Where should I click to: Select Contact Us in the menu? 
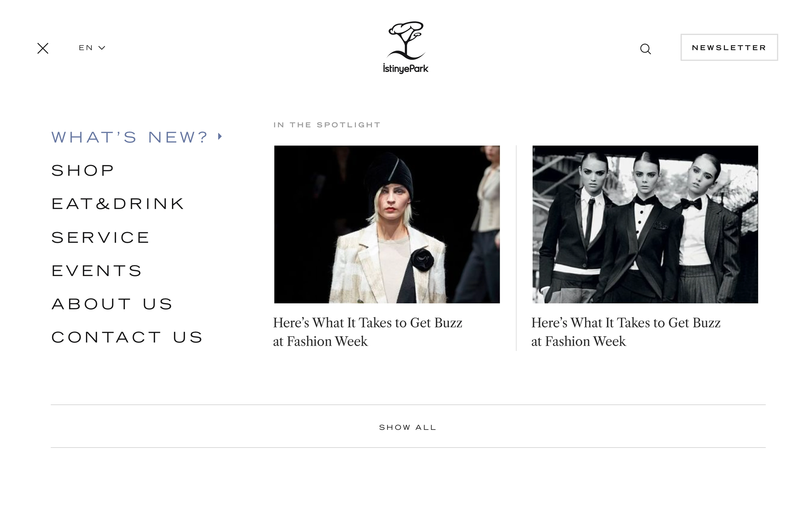[x=127, y=337]
